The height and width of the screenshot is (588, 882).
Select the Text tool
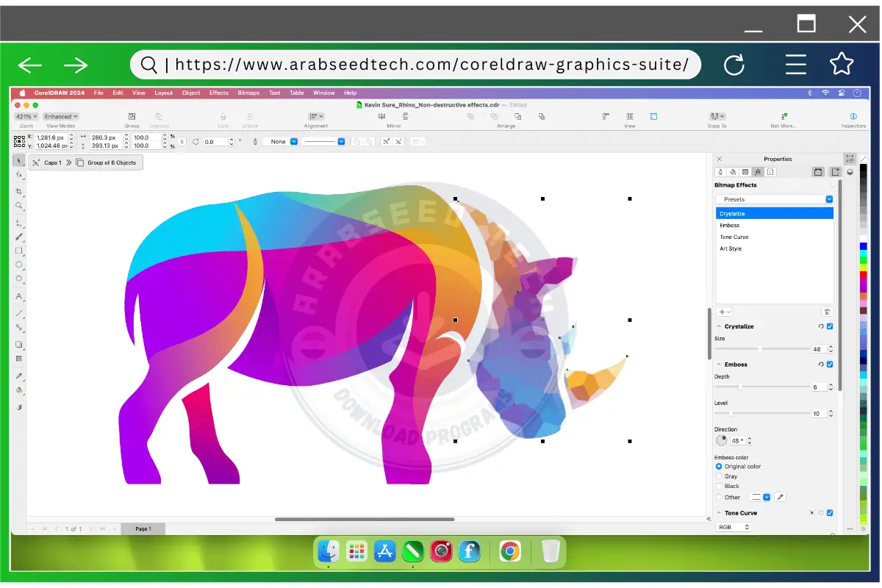pyautogui.click(x=19, y=295)
